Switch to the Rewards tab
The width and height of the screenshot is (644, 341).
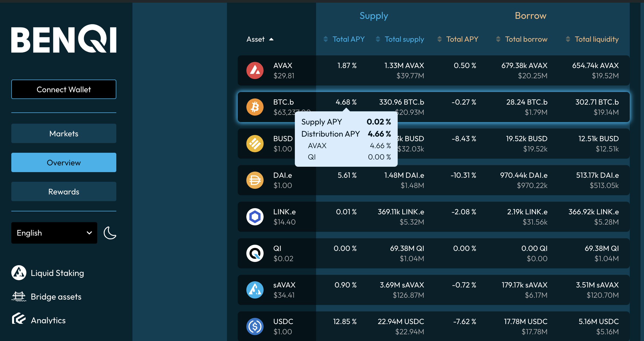[x=64, y=191]
